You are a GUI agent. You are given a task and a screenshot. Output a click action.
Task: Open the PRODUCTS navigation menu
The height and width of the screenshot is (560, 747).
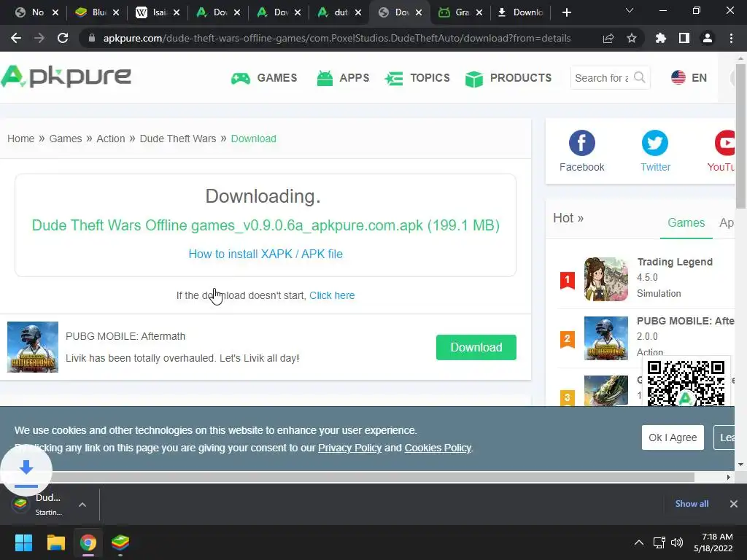point(508,77)
